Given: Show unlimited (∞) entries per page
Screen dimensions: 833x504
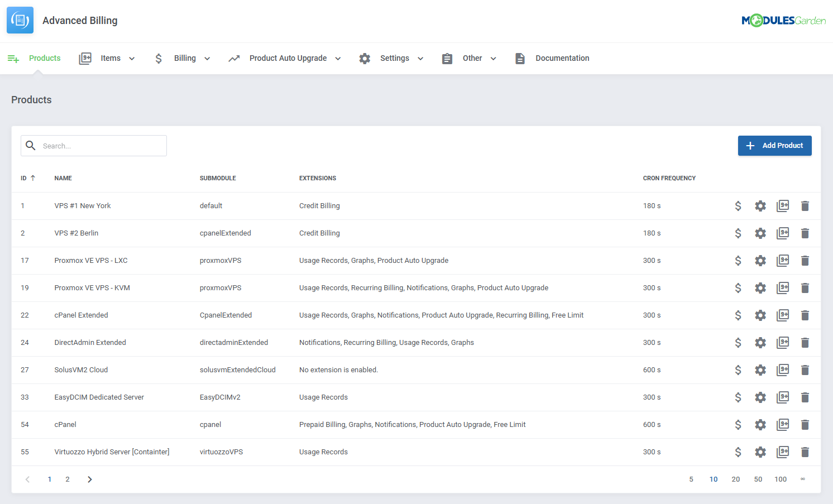Looking at the screenshot, I should [x=803, y=479].
